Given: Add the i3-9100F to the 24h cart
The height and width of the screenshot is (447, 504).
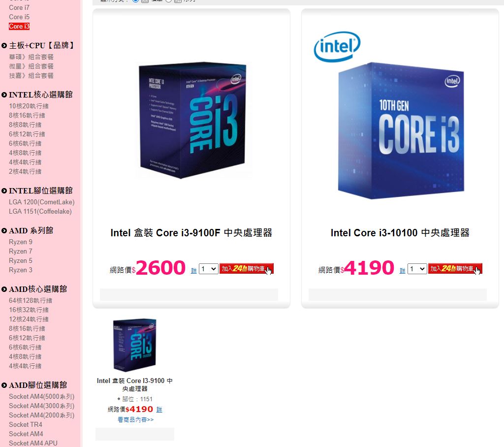Looking at the screenshot, I should 246,269.
